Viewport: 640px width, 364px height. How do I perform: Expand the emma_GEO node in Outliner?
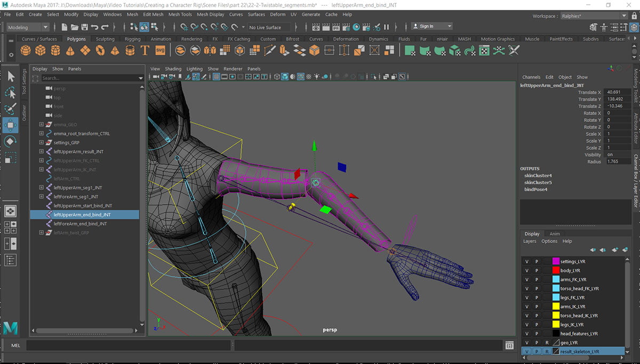(x=42, y=125)
